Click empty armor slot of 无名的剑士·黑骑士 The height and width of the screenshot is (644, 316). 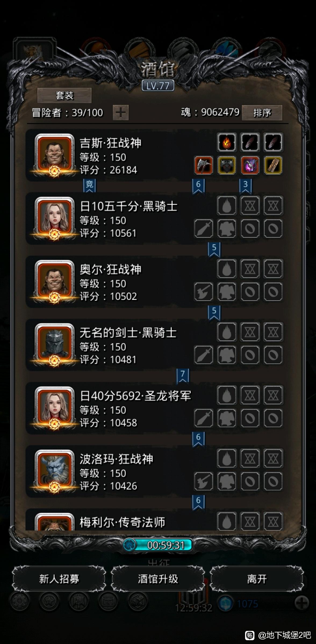coord(227,355)
